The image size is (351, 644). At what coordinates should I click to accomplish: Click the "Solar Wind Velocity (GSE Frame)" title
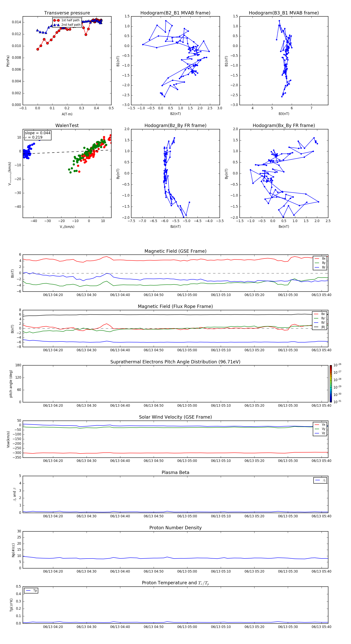point(175,417)
